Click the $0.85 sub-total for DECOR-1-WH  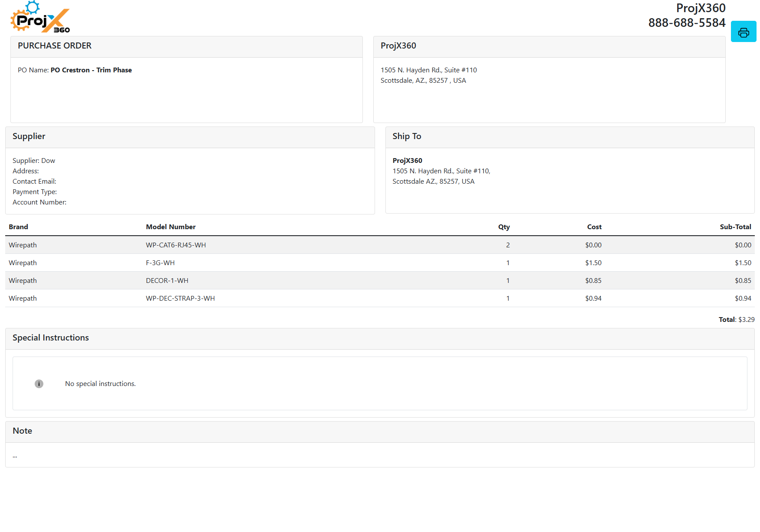click(x=743, y=281)
